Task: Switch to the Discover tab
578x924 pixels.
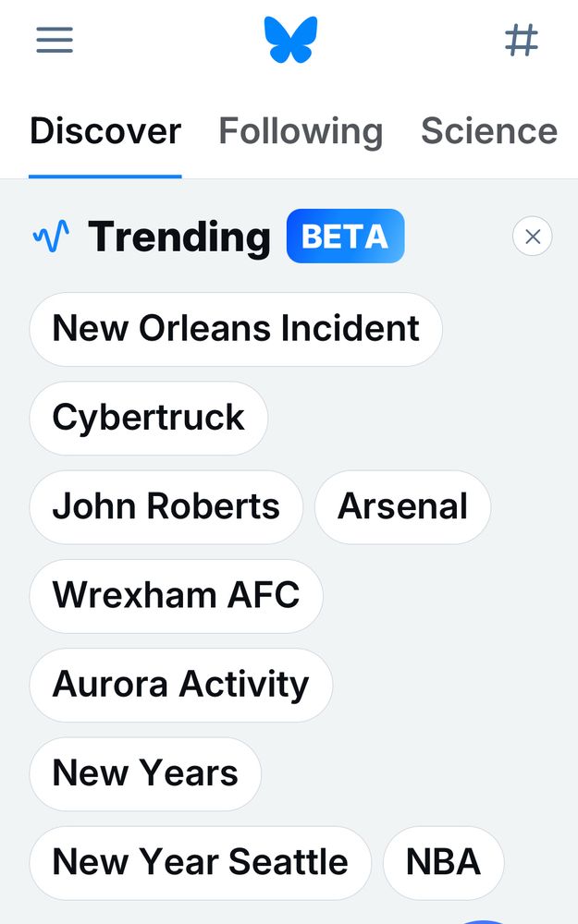Action: tap(105, 131)
